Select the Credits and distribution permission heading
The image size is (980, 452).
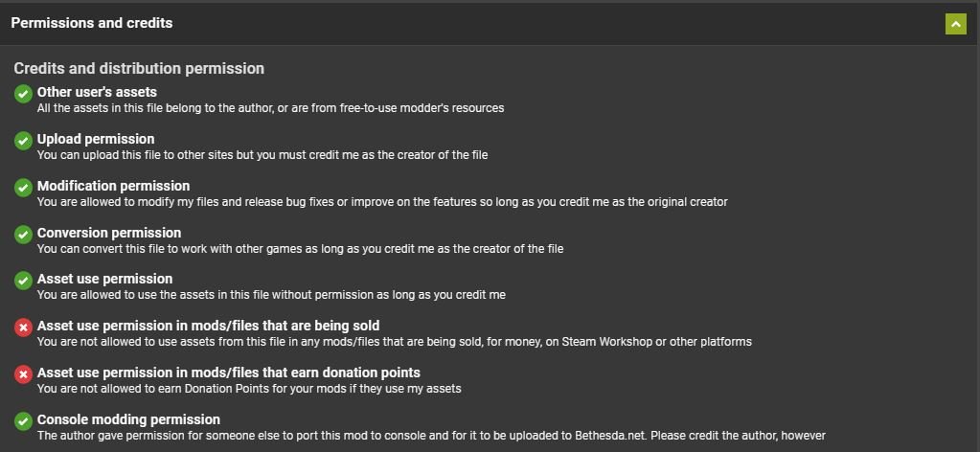pos(139,69)
